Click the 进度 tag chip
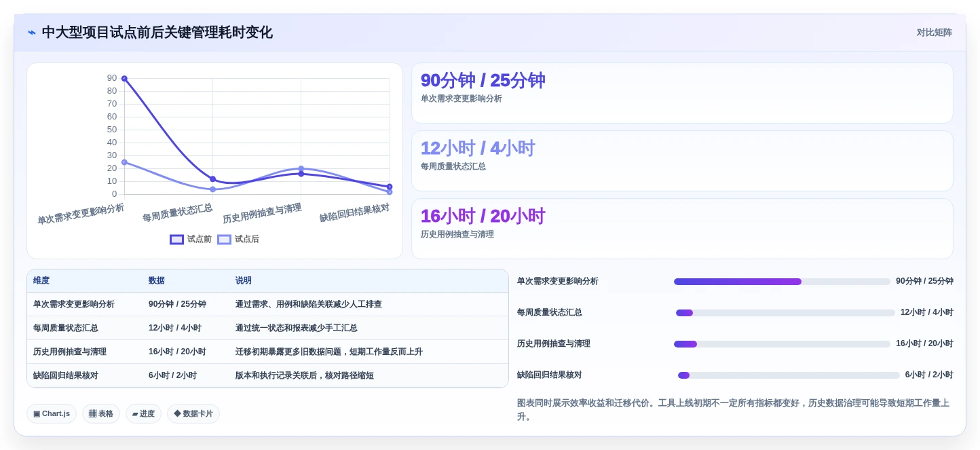 pos(143,413)
